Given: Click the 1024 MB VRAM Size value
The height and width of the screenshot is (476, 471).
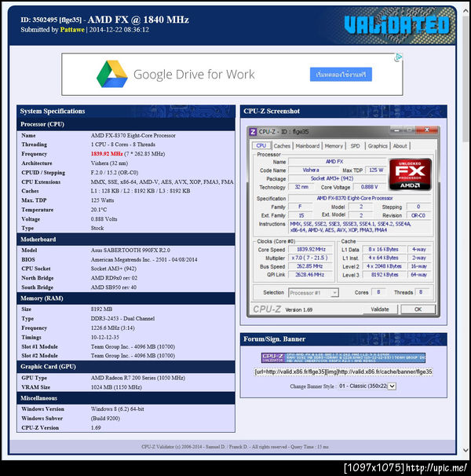Looking at the screenshot, I should coord(116,387).
